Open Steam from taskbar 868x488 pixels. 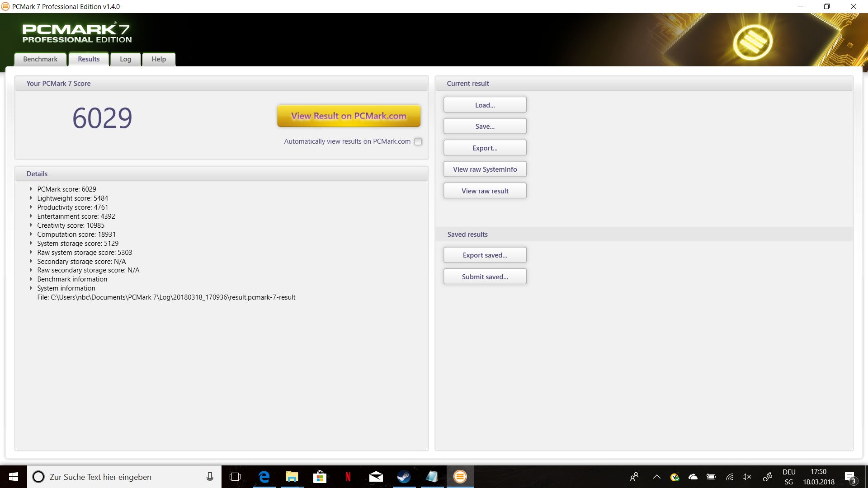pyautogui.click(x=404, y=477)
